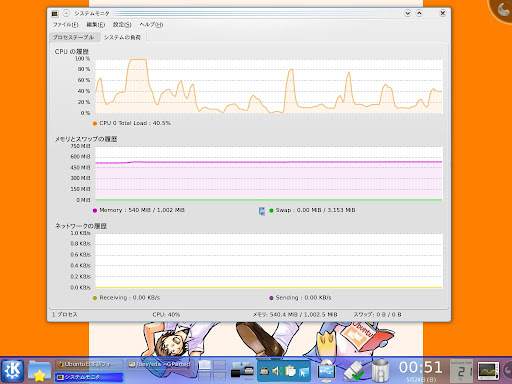512x384 pixels.
Task: Click the green Swap legend swatch
Action: (271, 210)
